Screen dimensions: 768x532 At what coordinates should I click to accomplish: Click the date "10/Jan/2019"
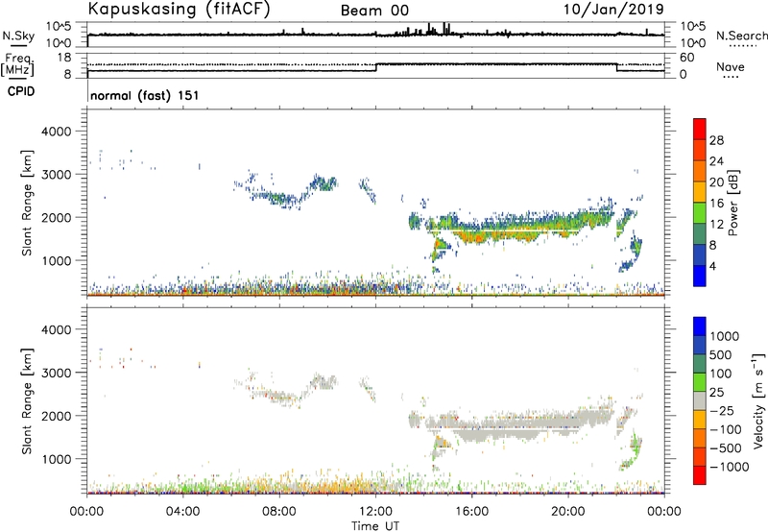(613, 10)
